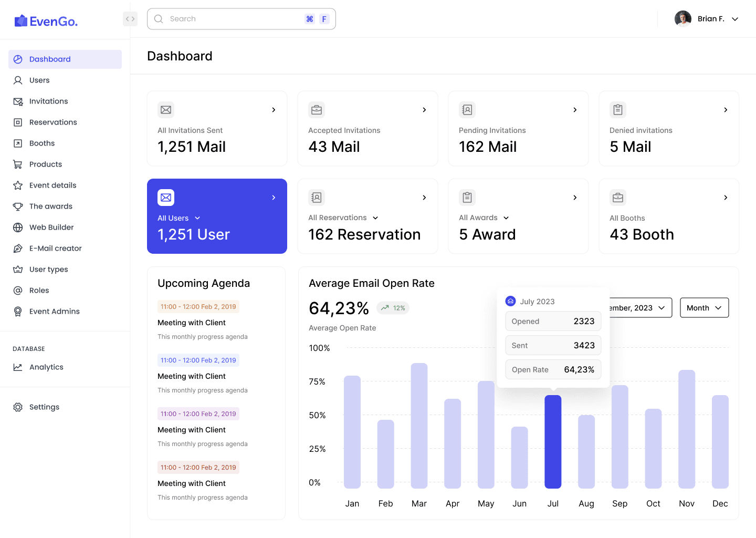
Task: Click the search magnifier icon
Action: [x=159, y=19]
